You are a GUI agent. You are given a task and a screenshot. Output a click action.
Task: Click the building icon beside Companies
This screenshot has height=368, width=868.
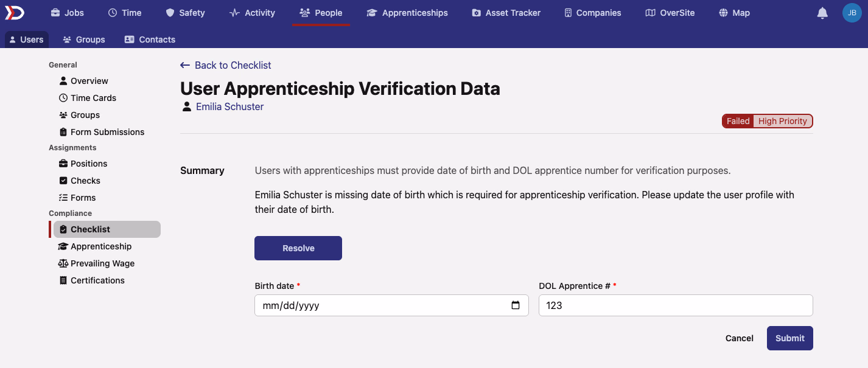(568, 13)
